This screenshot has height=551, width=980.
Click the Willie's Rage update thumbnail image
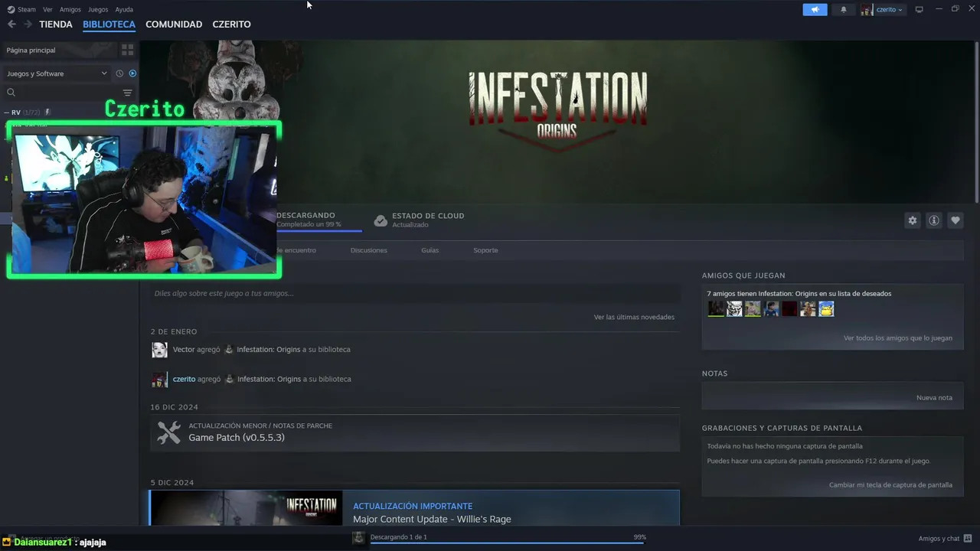coord(246,508)
